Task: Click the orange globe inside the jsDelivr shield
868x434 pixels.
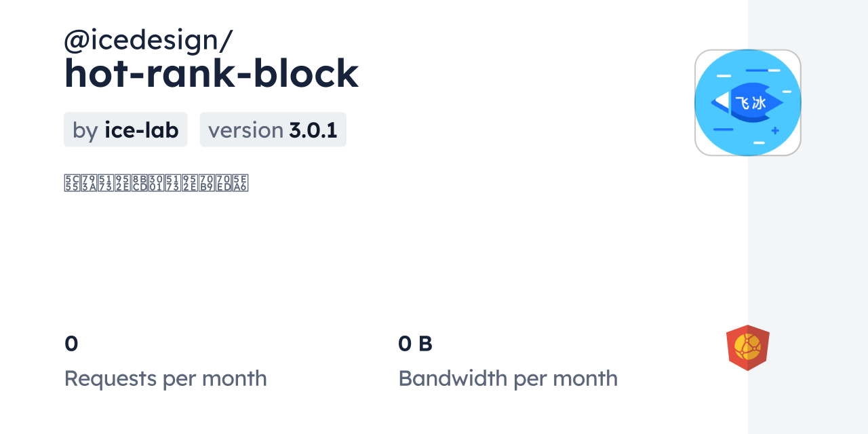Action: [747, 347]
